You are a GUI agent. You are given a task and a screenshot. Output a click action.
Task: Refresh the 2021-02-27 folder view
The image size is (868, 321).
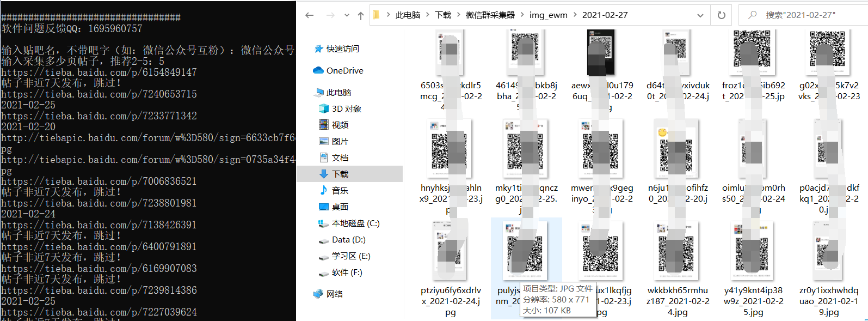coord(722,15)
